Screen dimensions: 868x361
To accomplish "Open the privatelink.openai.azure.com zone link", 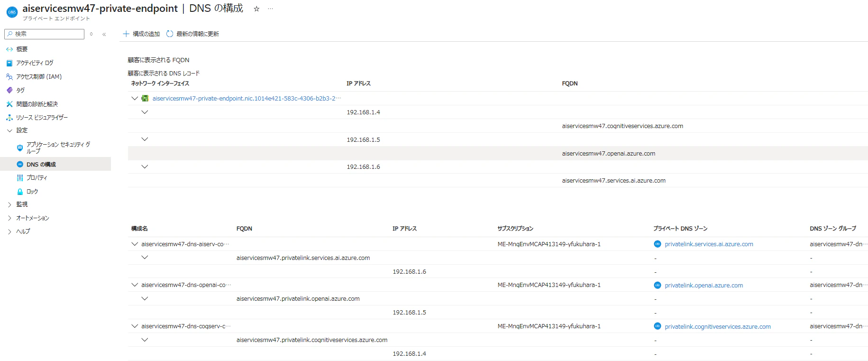I will click(x=704, y=285).
